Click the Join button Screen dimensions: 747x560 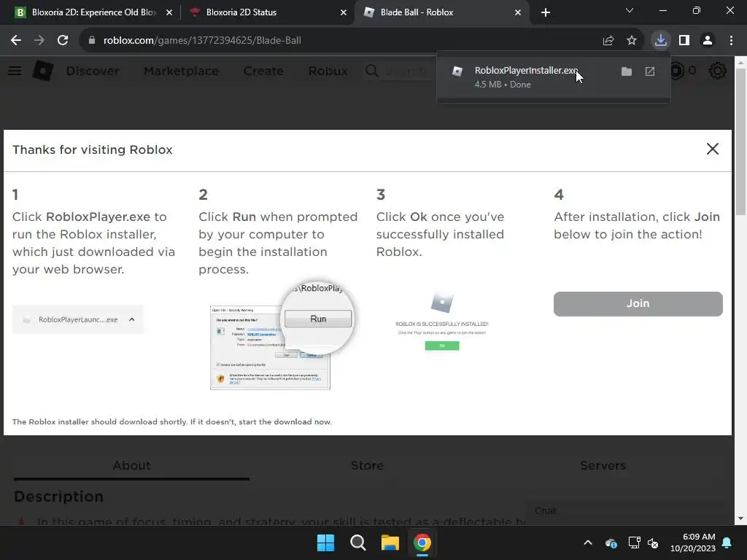tap(638, 304)
